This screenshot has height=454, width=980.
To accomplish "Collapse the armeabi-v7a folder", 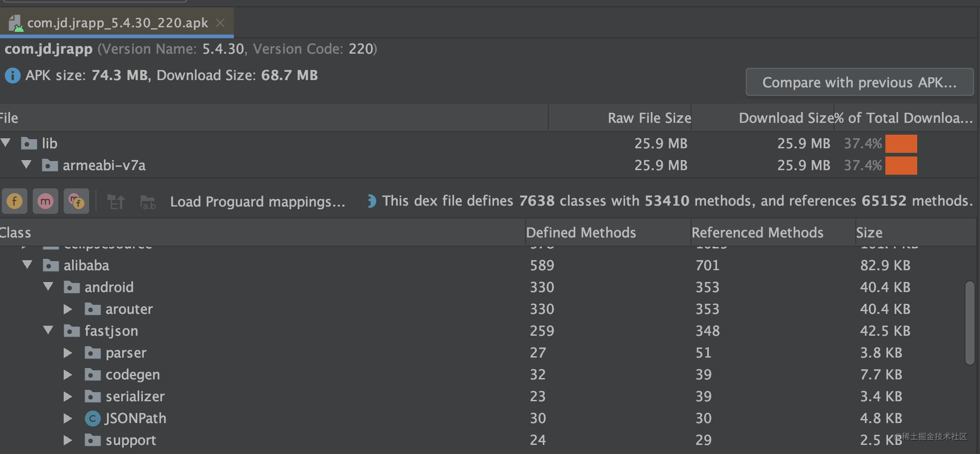I will (27, 165).
